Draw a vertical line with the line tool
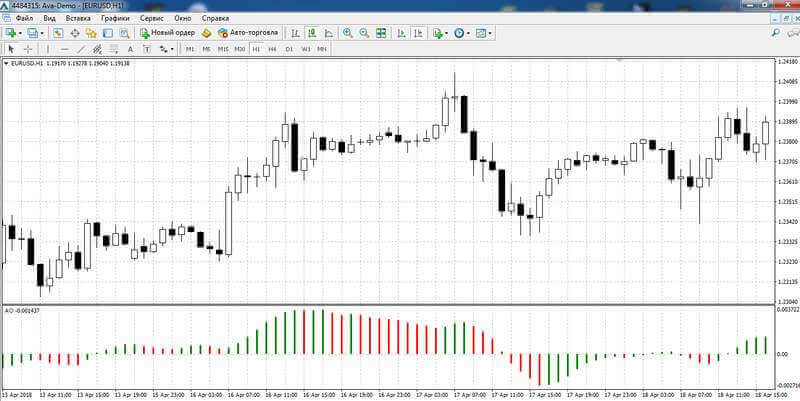The image size is (800, 401). [x=48, y=49]
